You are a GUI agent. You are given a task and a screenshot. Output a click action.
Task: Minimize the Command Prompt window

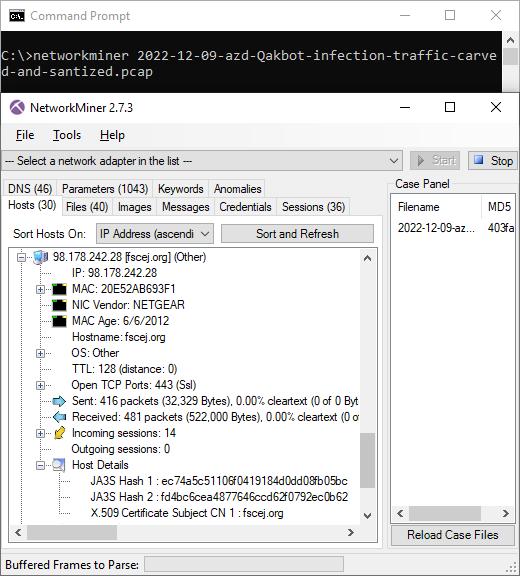point(405,15)
